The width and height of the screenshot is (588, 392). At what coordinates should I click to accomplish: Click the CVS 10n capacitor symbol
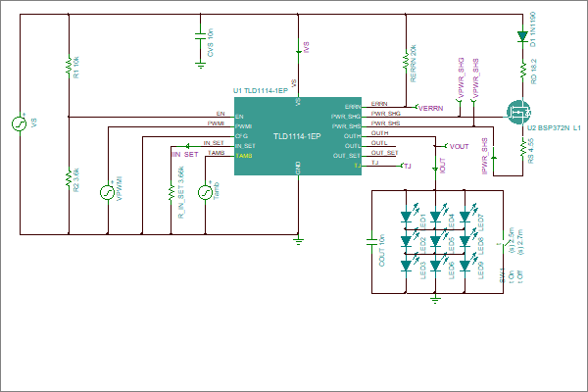point(200,36)
